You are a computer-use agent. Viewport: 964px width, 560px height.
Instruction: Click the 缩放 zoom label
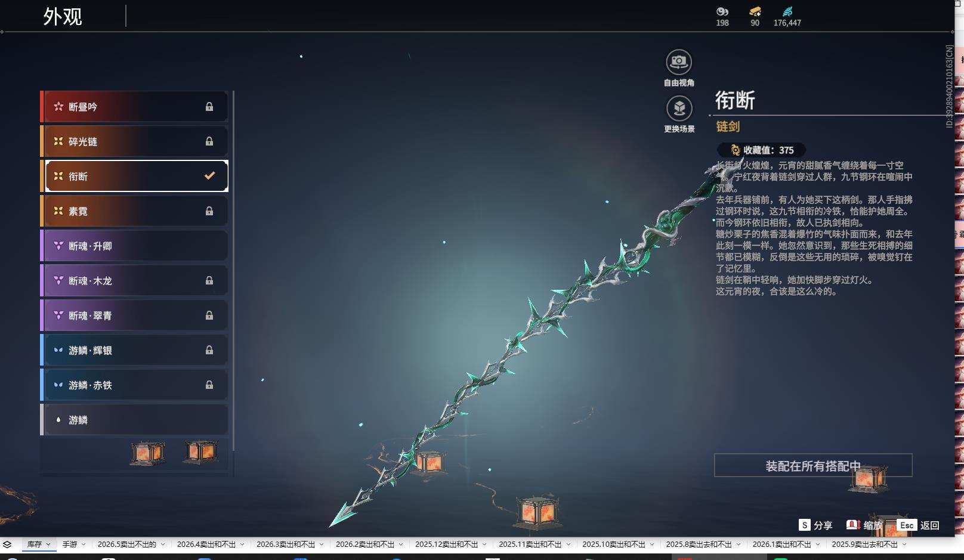tap(873, 525)
